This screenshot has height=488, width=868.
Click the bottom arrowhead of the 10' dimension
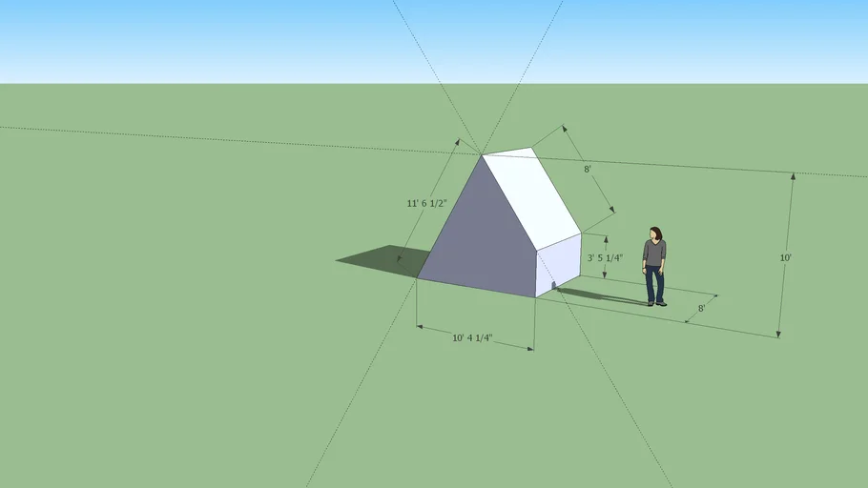(x=778, y=334)
